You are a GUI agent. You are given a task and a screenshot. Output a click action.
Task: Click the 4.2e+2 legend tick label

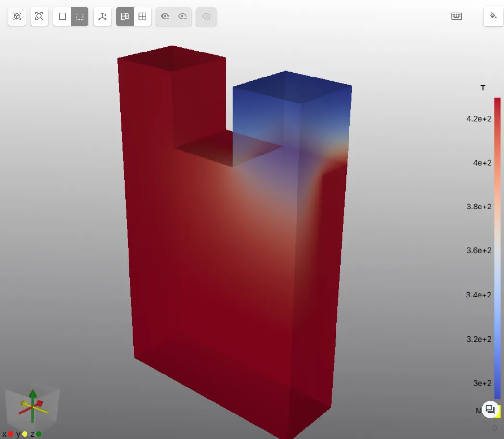(478, 119)
